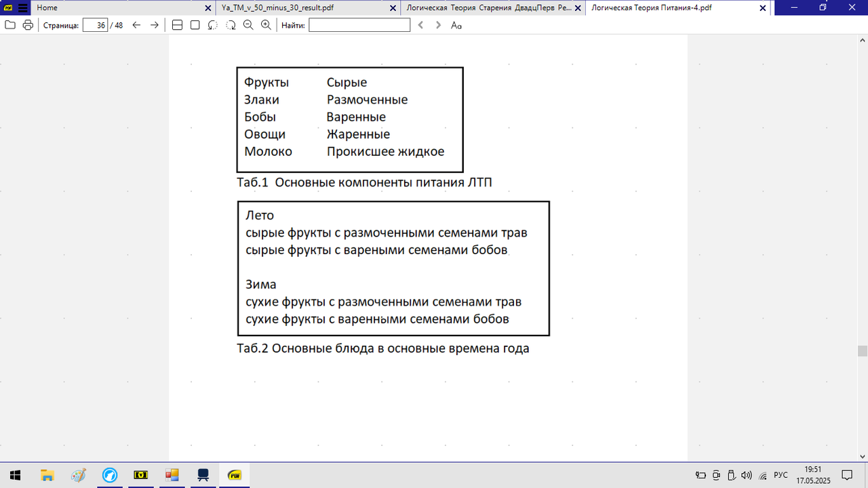868x488 pixels.
Task: Open the Windows Start menu
Action: click(x=15, y=475)
